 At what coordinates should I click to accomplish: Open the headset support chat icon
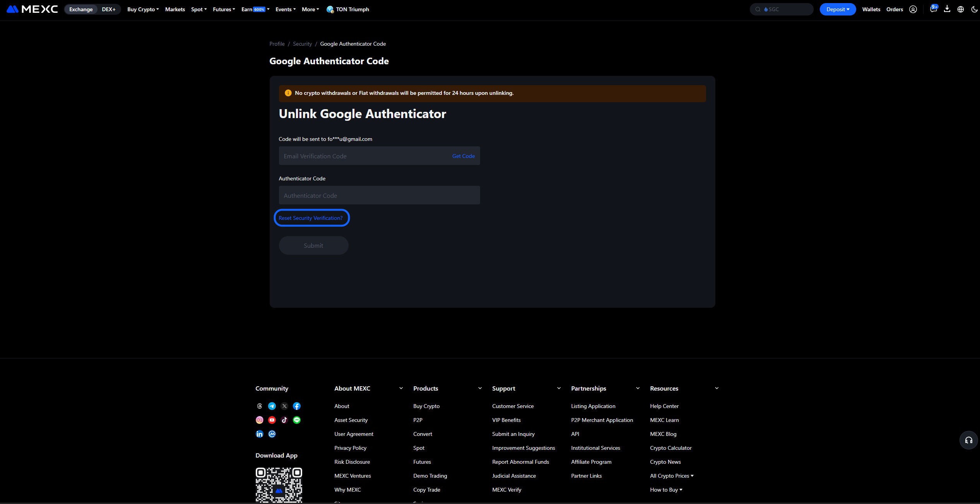coord(969,440)
